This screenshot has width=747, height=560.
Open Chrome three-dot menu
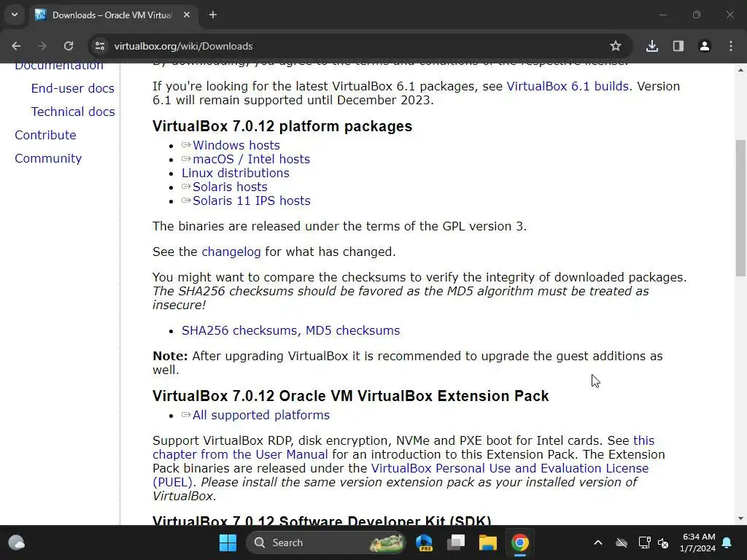[731, 46]
